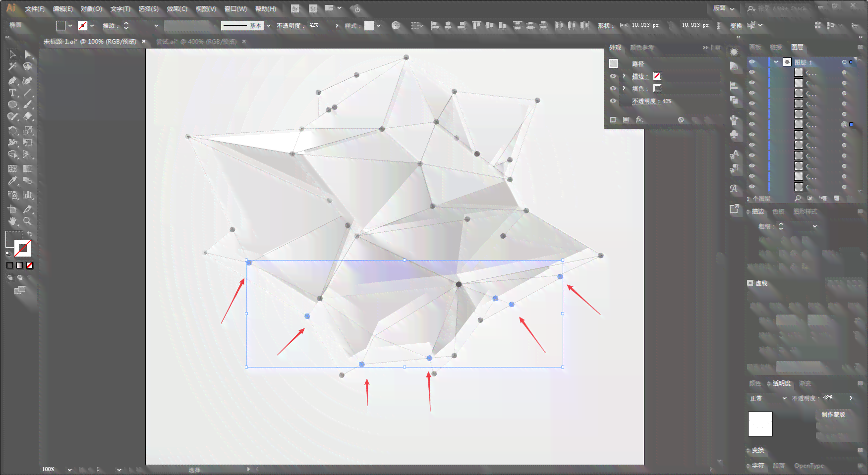The height and width of the screenshot is (475, 868).
Task: Select the Selection tool in the toolbox
Action: click(x=12, y=54)
